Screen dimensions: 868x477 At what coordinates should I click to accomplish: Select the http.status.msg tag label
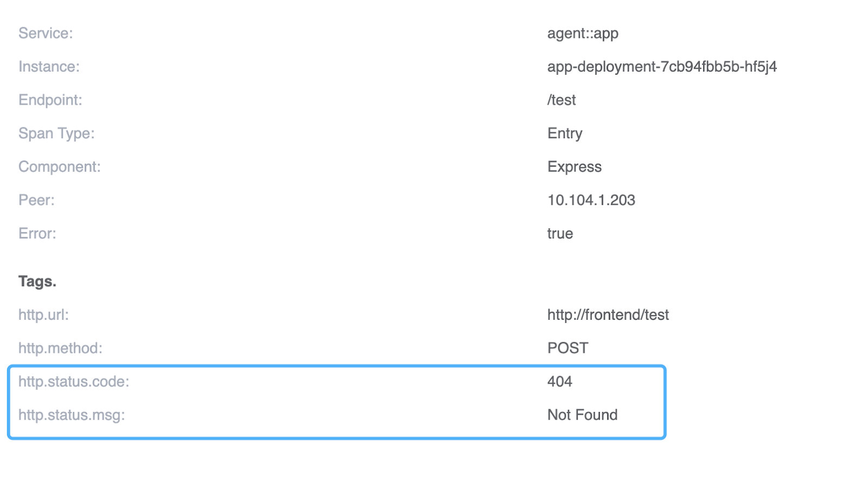[x=72, y=415]
